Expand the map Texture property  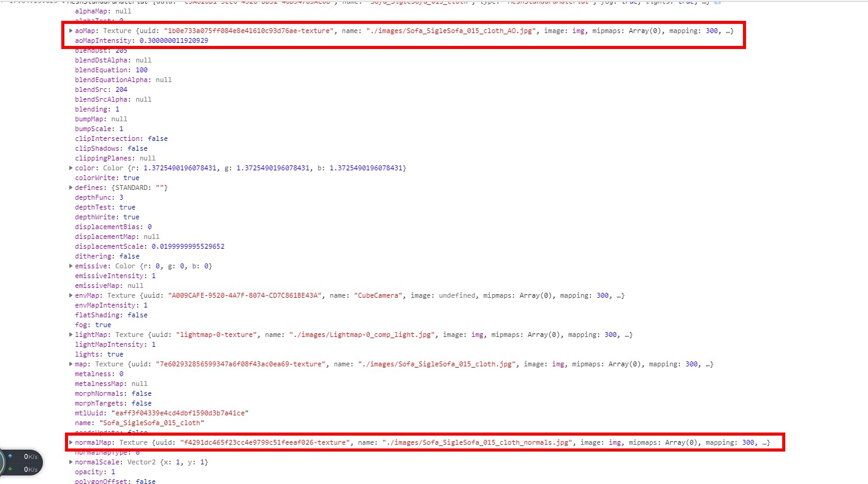pyautogui.click(x=70, y=363)
